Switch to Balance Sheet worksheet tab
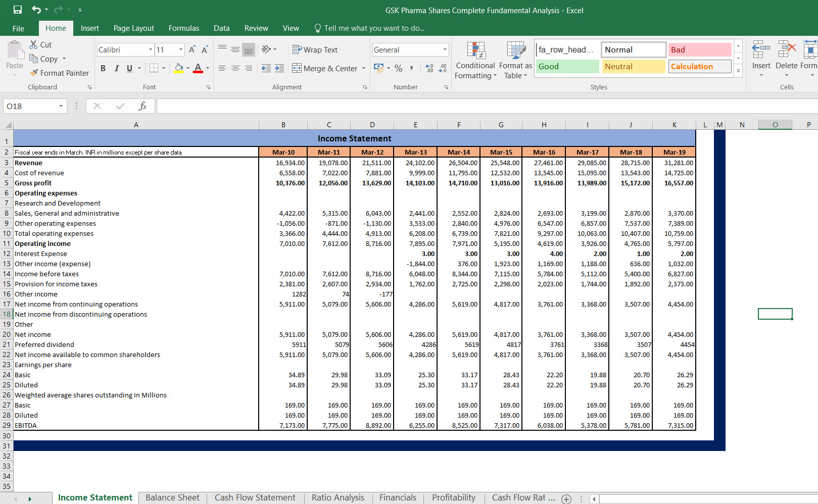The height and width of the screenshot is (504, 818). pyautogui.click(x=172, y=498)
